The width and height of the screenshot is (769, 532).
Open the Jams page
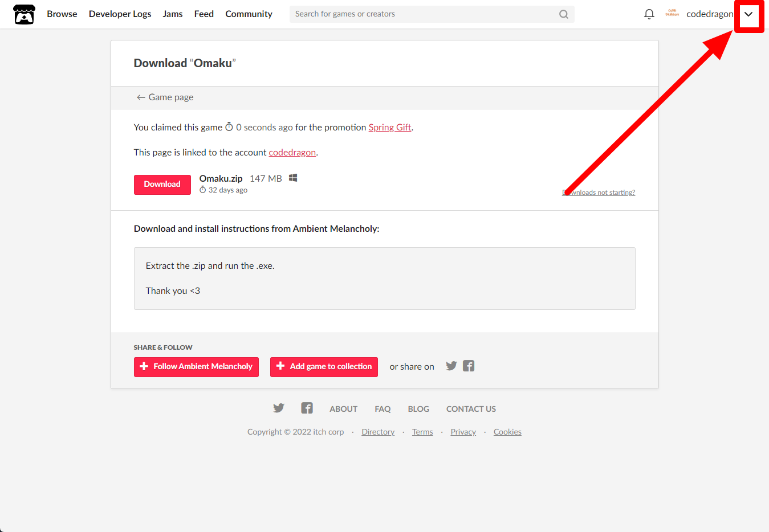coord(173,14)
